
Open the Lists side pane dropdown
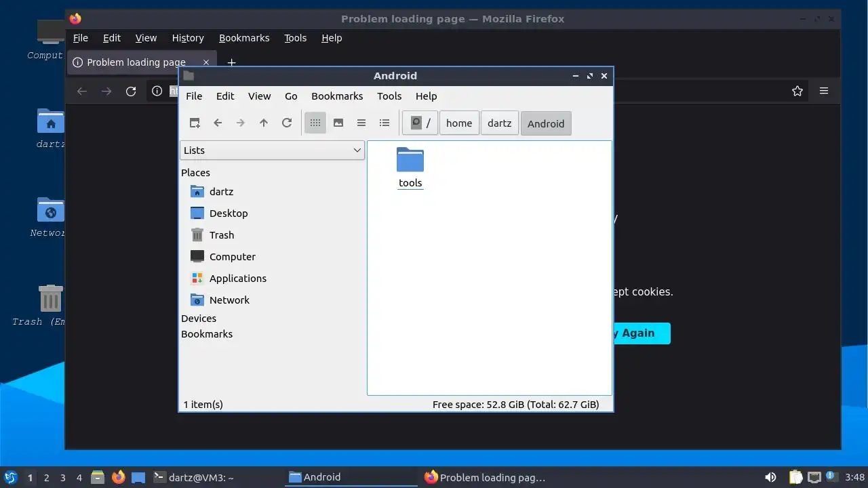click(x=273, y=150)
